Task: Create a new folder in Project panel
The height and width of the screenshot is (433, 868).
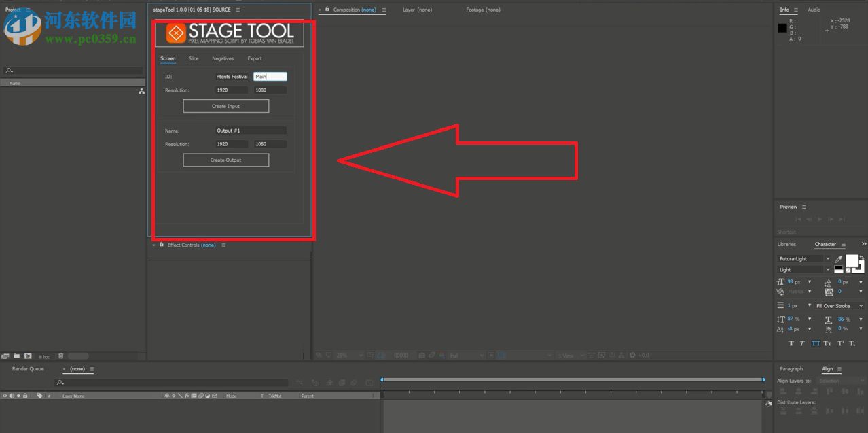Action: pyautogui.click(x=16, y=356)
